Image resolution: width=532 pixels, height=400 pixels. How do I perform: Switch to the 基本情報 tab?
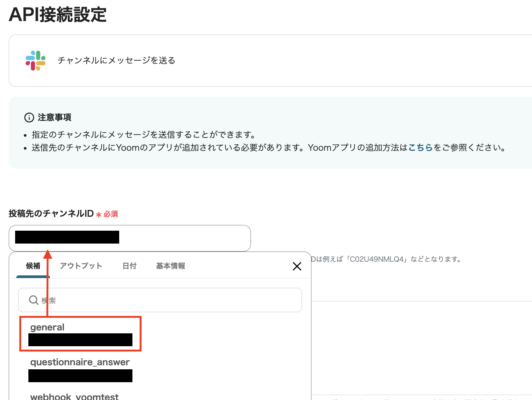[x=170, y=266]
